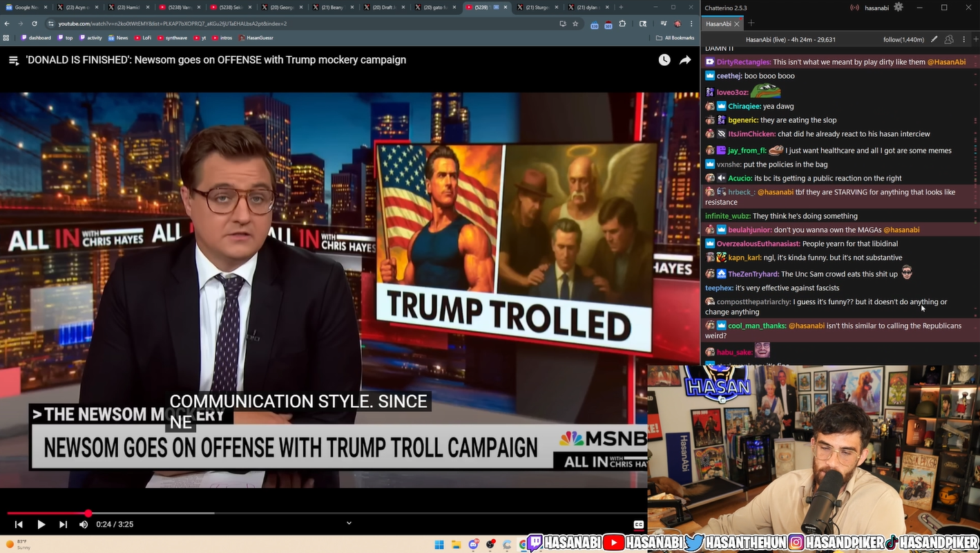The height and width of the screenshot is (553, 980).
Task: Close the HasanAbi Chatterino tab
Action: (x=737, y=24)
